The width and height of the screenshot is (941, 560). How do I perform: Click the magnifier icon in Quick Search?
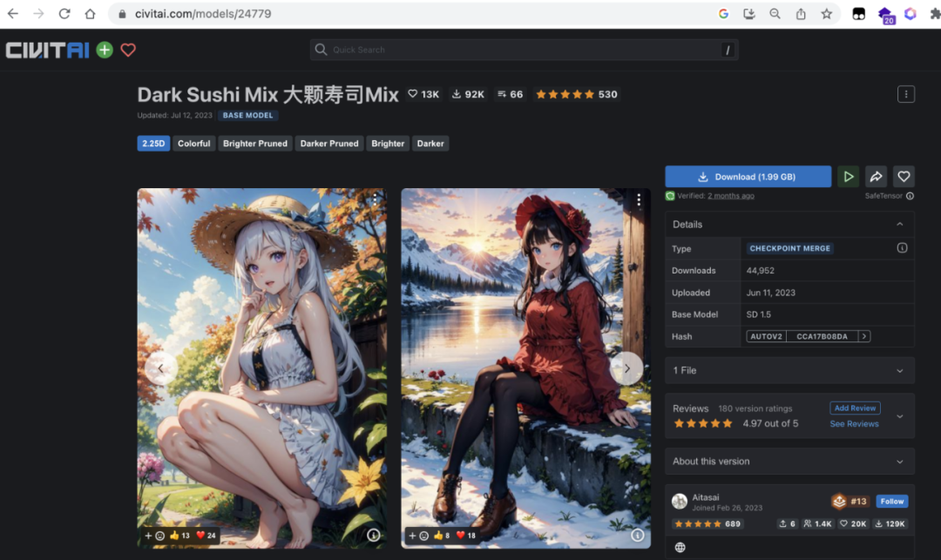coord(322,49)
